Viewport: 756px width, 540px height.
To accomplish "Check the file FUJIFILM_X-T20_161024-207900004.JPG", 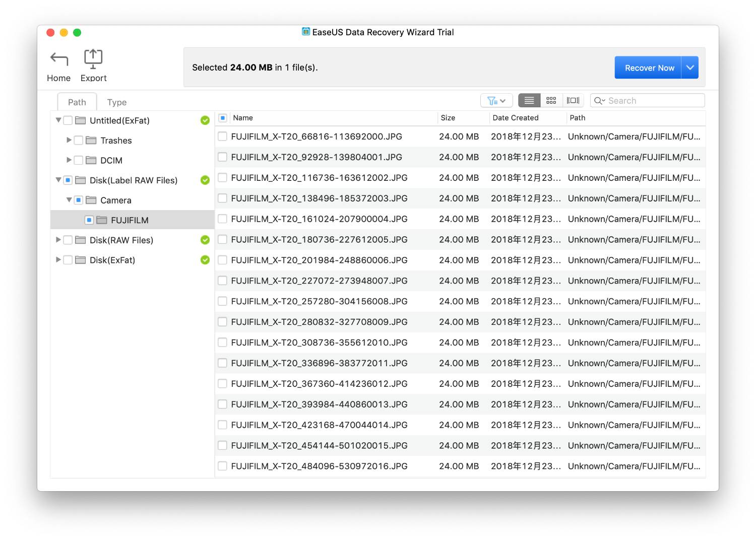I will tap(222, 219).
